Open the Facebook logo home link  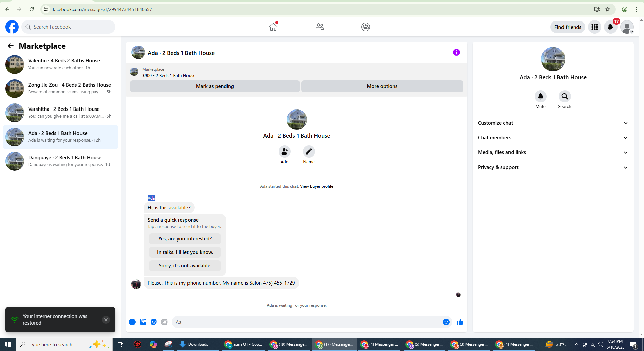12,27
